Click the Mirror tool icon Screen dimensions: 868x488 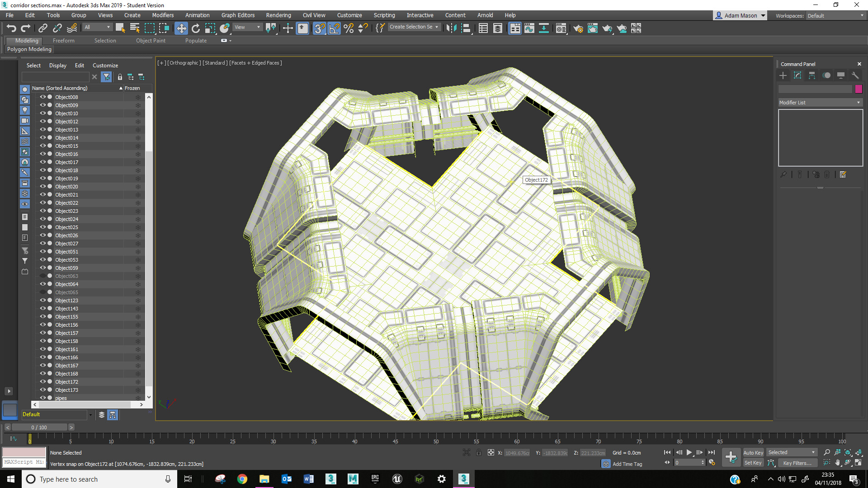451,28
